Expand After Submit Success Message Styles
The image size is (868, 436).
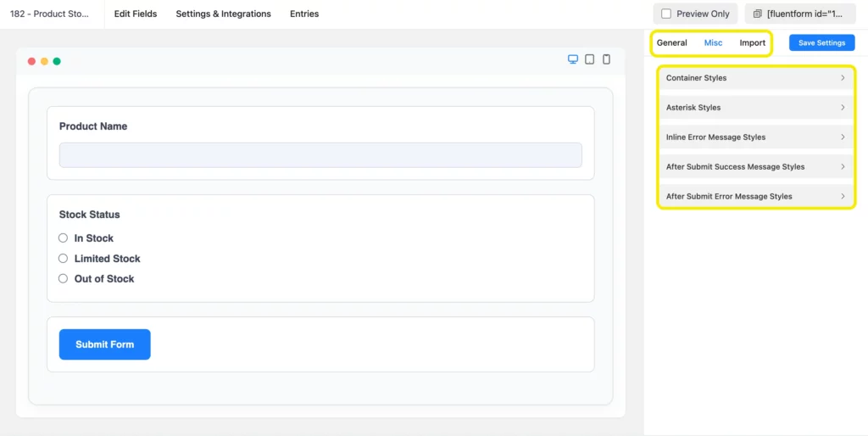[755, 167]
